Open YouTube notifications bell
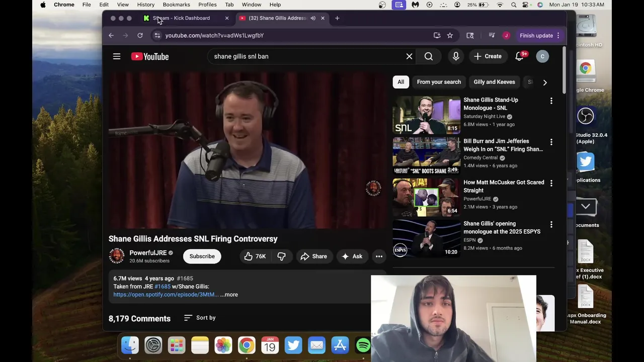 (519, 56)
